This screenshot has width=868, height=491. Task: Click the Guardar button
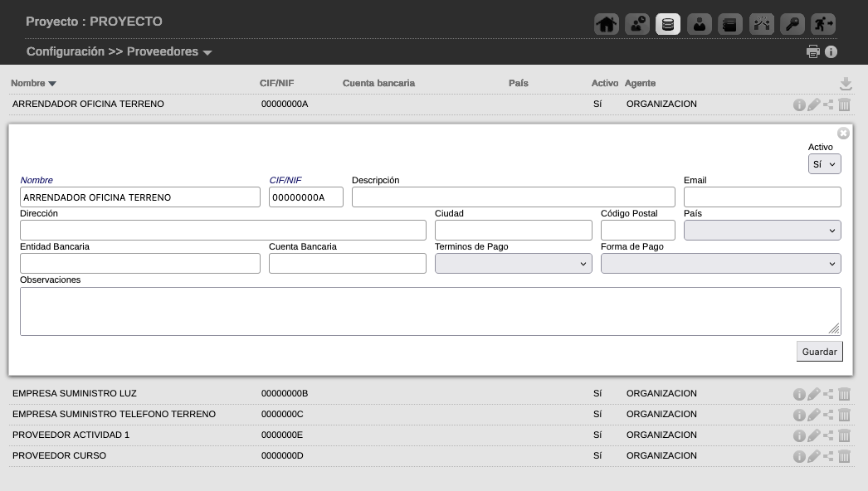point(819,352)
